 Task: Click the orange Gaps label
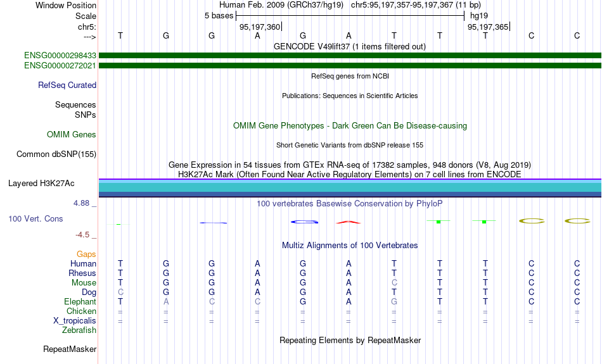tap(86, 254)
